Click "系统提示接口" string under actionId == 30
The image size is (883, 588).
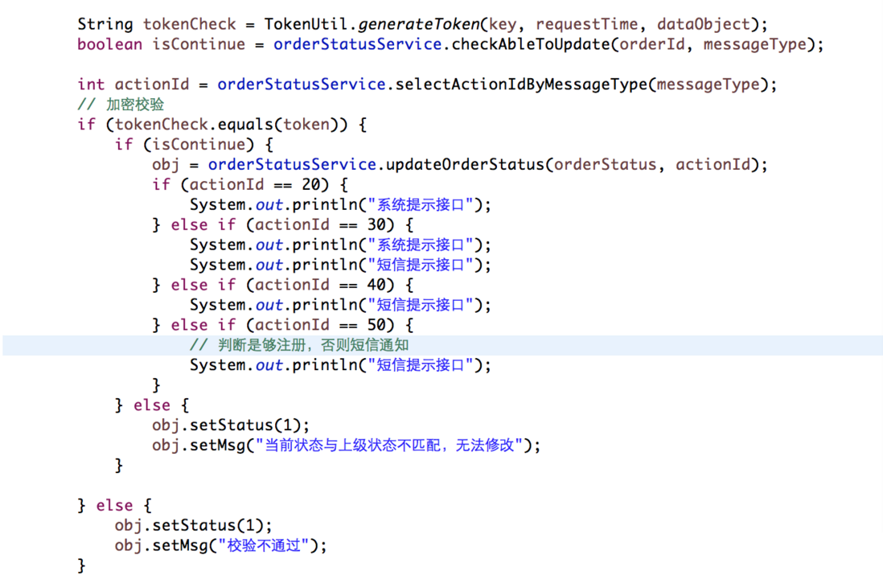[x=420, y=245]
